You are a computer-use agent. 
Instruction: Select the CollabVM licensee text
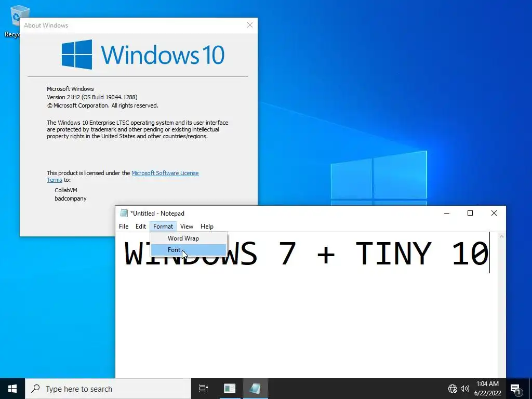pos(66,190)
